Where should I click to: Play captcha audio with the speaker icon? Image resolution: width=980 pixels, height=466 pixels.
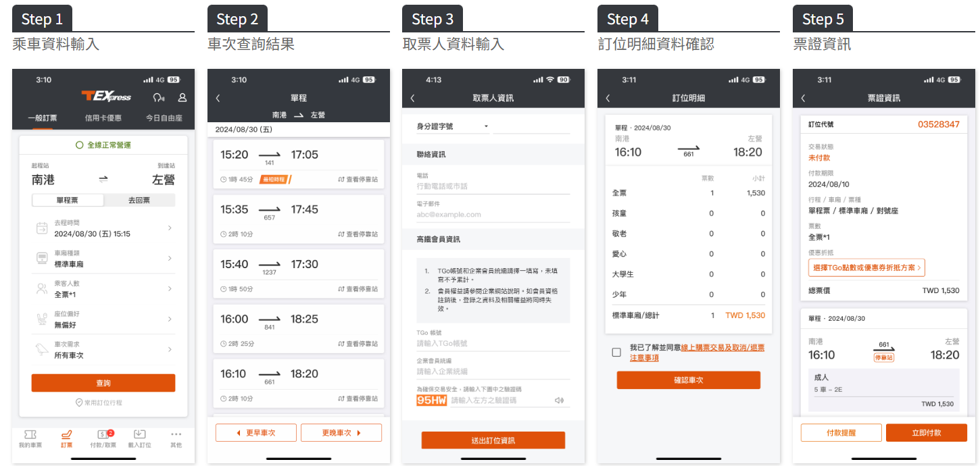pyautogui.click(x=560, y=400)
